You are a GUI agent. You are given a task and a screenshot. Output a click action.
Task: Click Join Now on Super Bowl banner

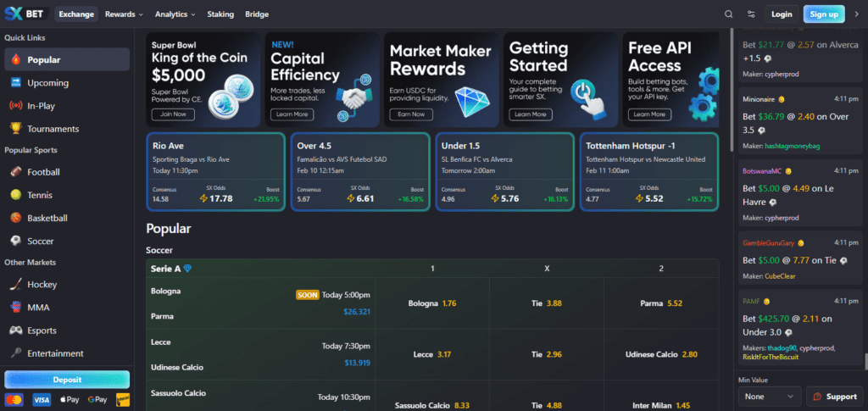pyautogui.click(x=173, y=114)
